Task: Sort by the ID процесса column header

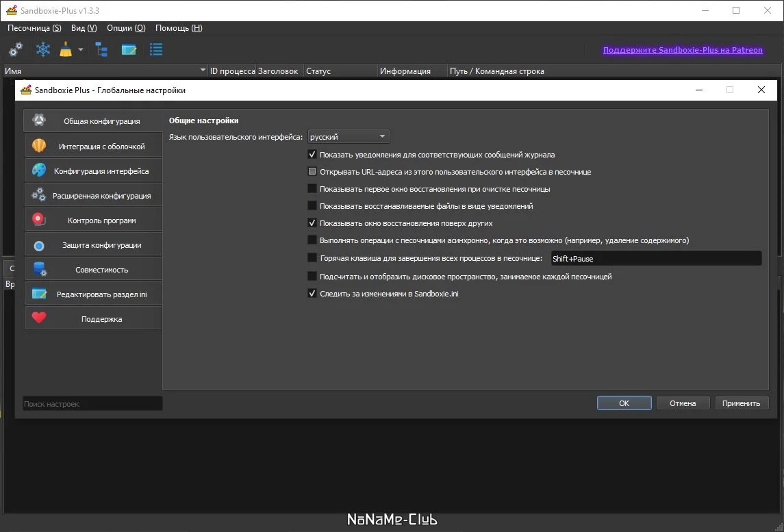Action: [233, 71]
